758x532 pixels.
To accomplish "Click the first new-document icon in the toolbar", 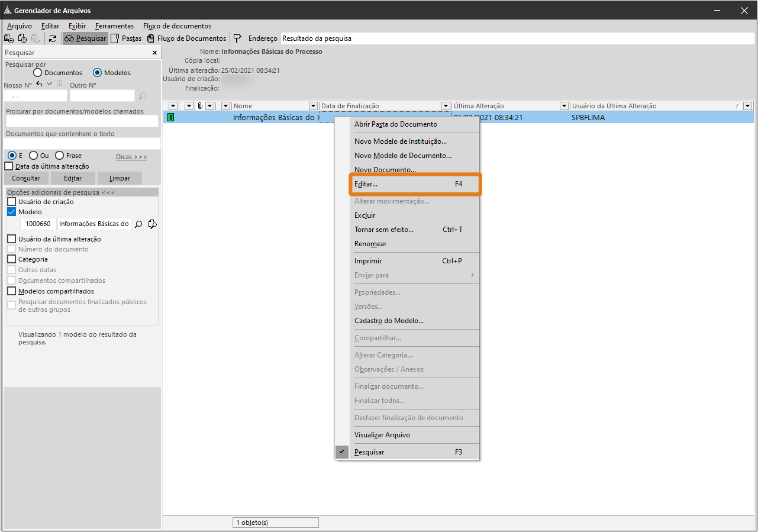I will [9, 38].
